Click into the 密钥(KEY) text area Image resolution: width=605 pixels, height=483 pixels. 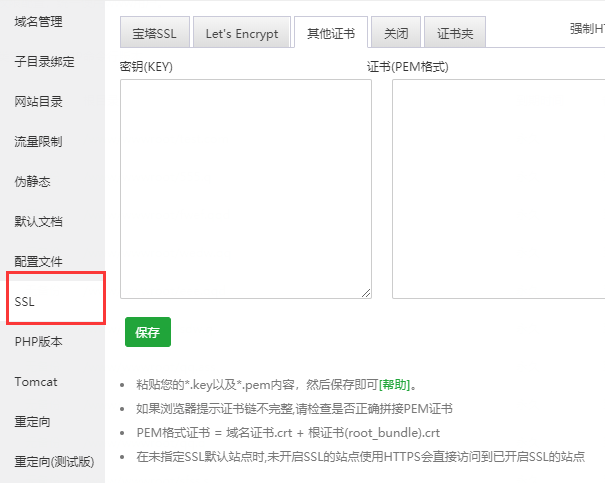[245, 189]
